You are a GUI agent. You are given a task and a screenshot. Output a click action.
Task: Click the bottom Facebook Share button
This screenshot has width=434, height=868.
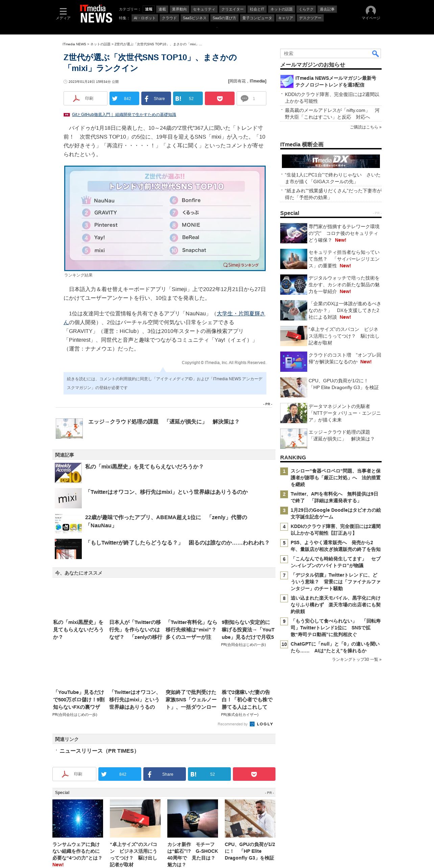click(165, 774)
